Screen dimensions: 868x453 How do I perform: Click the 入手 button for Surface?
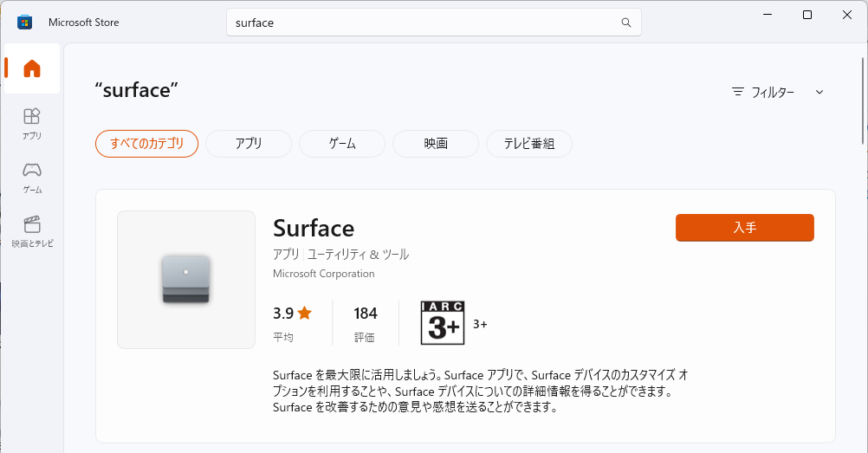coord(744,228)
